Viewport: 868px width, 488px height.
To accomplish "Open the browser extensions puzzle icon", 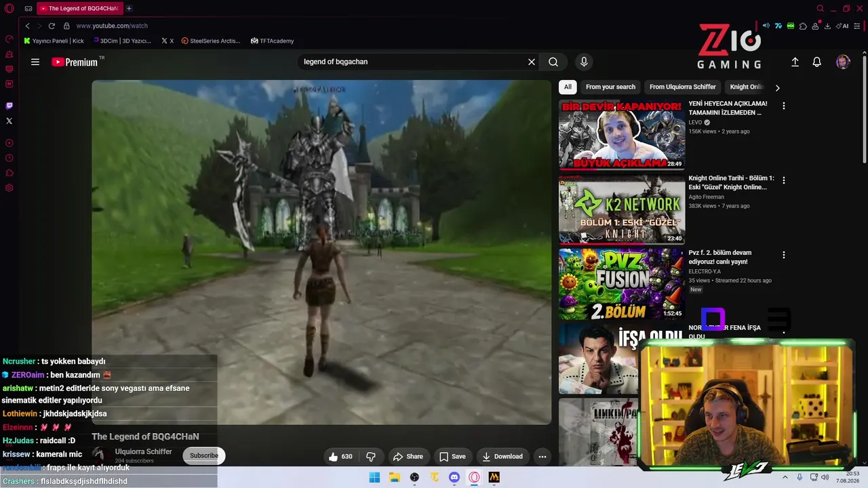I will [803, 26].
